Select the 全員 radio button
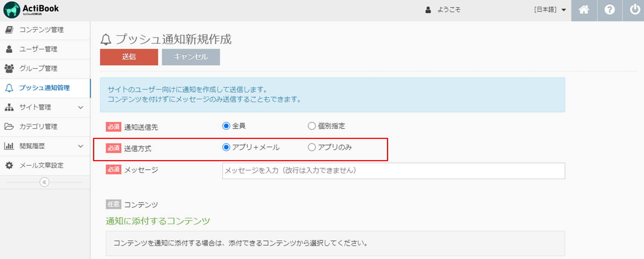The width and height of the screenshot is (644, 259). pyautogui.click(x=226, y=126)
